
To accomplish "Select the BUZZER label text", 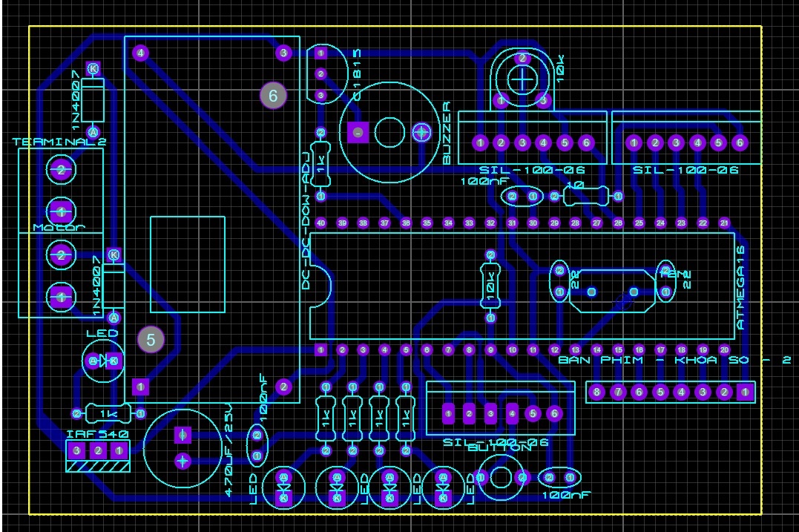I will [447, 133].
